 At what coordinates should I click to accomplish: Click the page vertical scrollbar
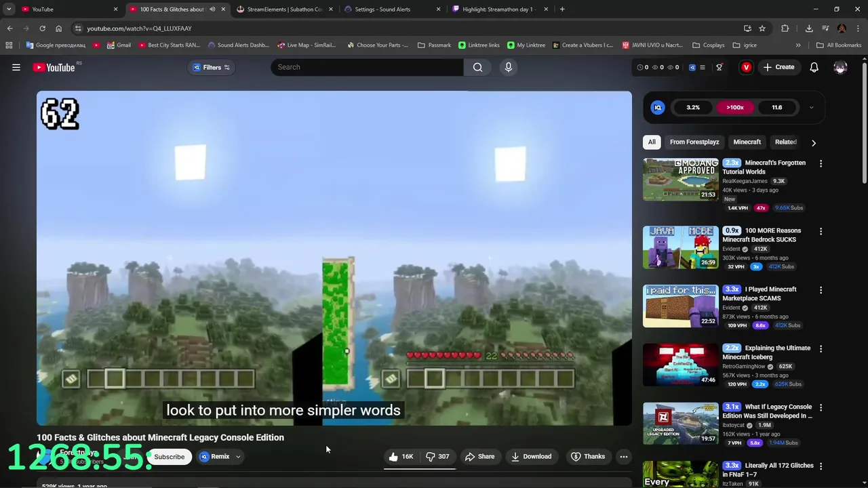[864, 122]
